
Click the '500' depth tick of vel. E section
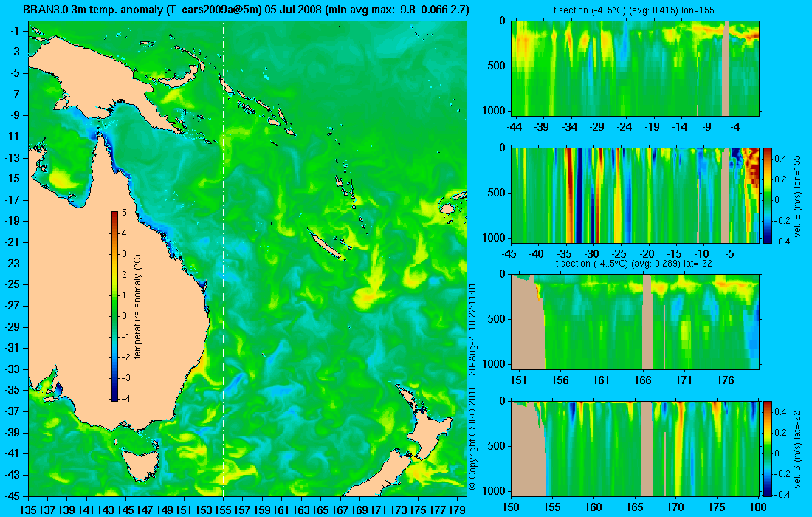point(497,193)
